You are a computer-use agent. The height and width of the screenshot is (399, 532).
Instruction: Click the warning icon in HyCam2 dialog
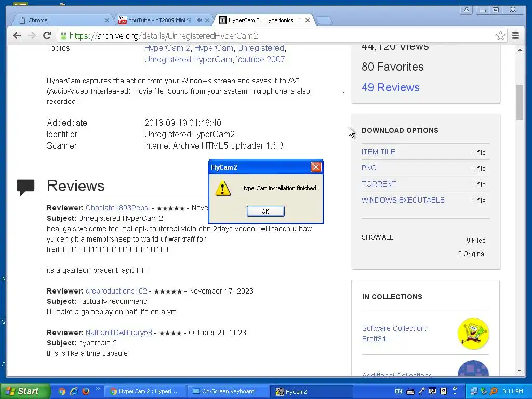pyautogui.click(x=223, y=189)
